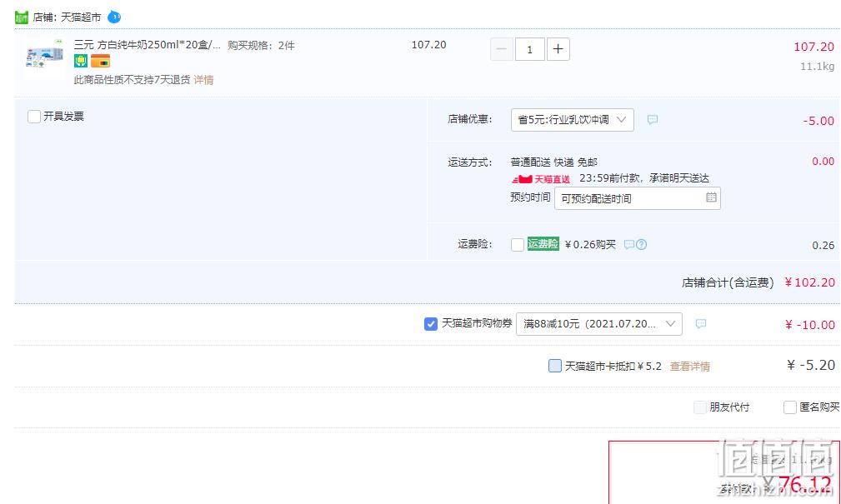Expand the 店铺优惠 discount dropdown
This screenshot has width=841, height=504.
click(x=573, y=120)
